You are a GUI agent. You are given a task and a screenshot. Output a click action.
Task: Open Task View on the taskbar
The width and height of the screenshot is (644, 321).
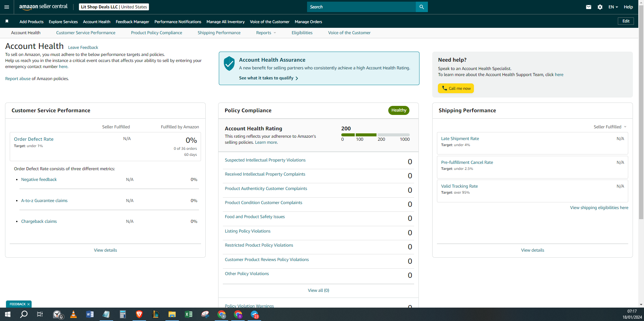click(x=40, y=314)
